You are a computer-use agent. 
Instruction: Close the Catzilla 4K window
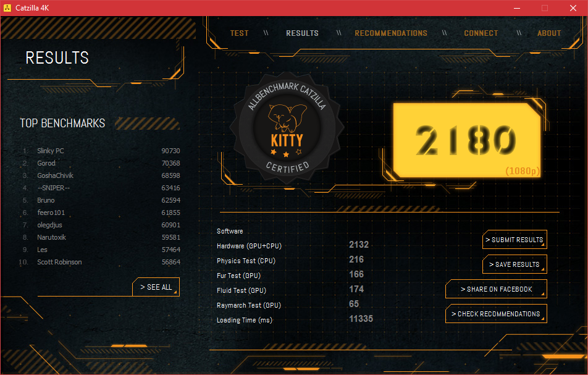tap(573, 8)
